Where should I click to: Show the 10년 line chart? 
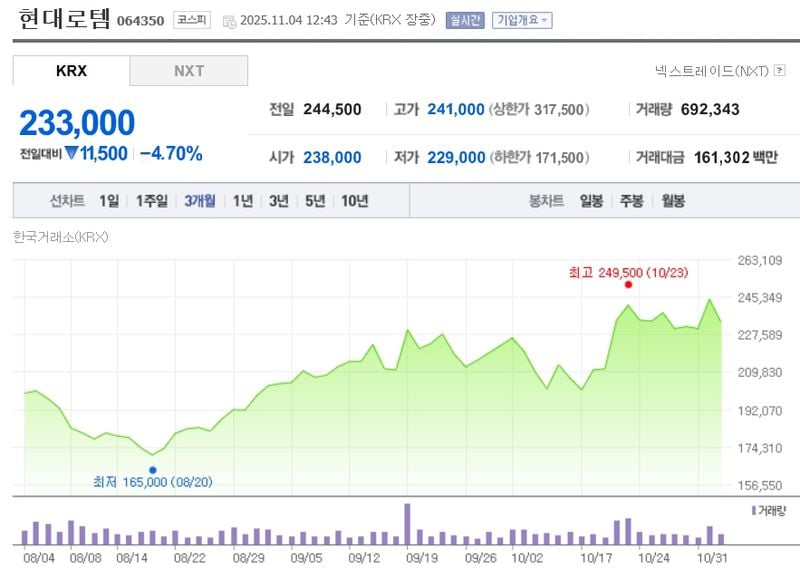pos(354,201)
